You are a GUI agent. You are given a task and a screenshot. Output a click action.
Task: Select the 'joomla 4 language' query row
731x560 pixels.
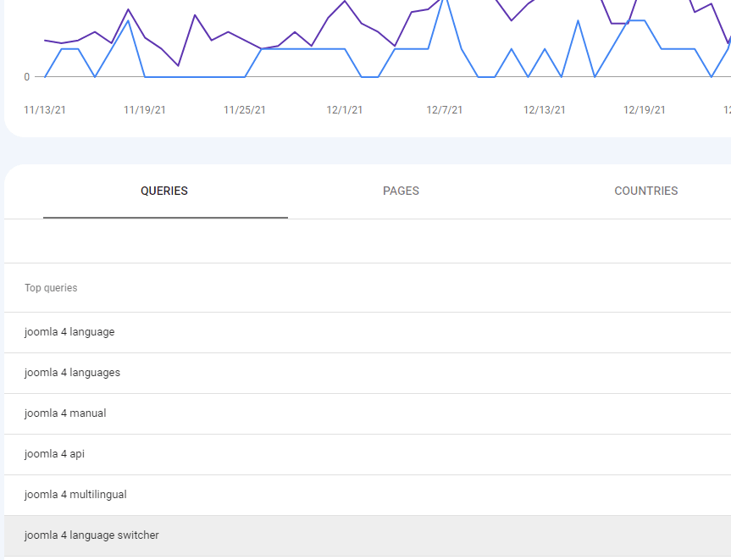(x=368, y=332)
